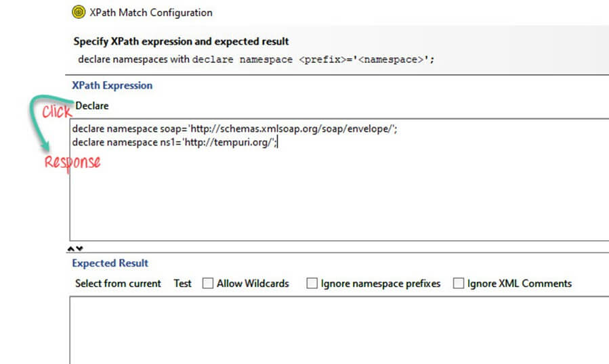Viewport: 609px width, 364px height.
Task: Click the red handwritten Response annotation
Action: tap(72, 163)
